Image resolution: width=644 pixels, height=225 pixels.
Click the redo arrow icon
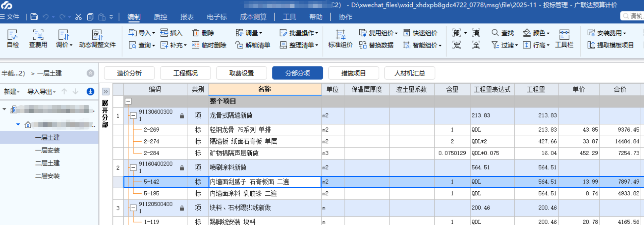point(62,17)
